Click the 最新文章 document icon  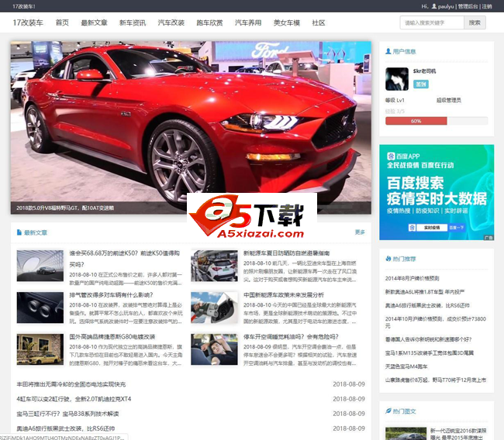coord(19,232)
